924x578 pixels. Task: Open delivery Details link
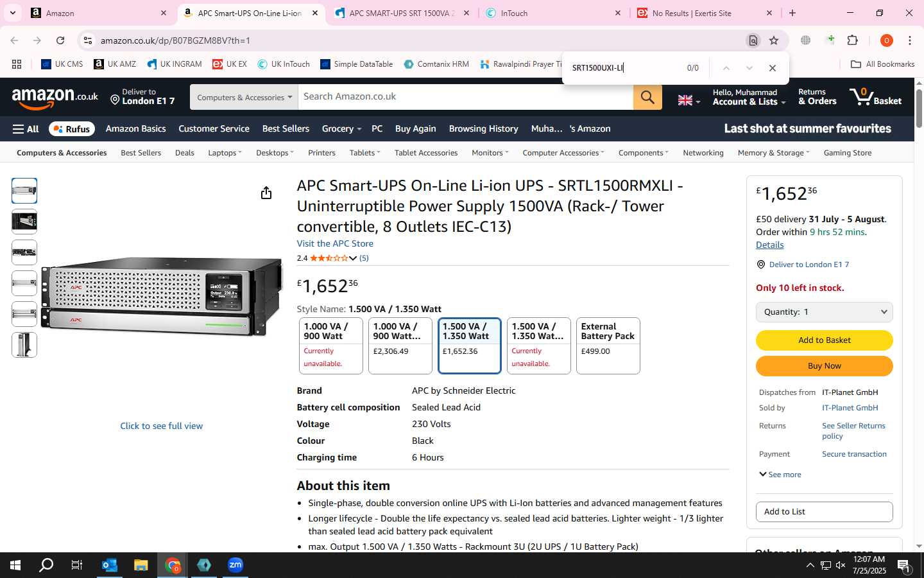(770, 245)
